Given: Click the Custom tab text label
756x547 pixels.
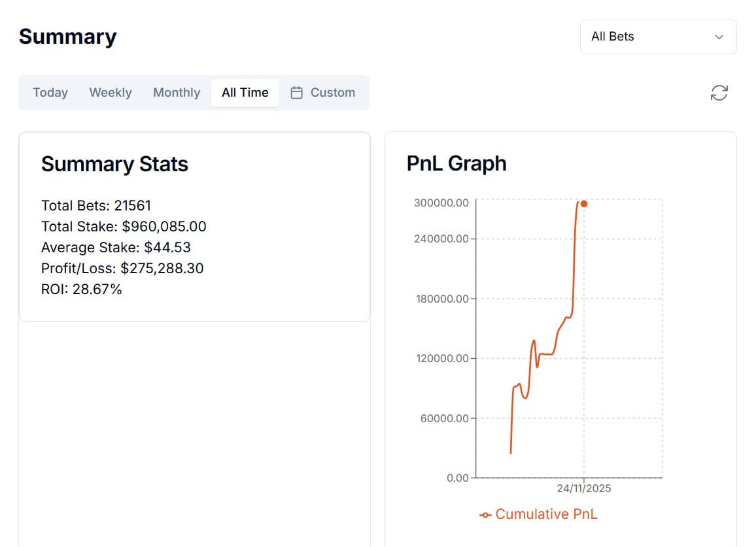Looking at the screenshot, I should click(333, 93).
